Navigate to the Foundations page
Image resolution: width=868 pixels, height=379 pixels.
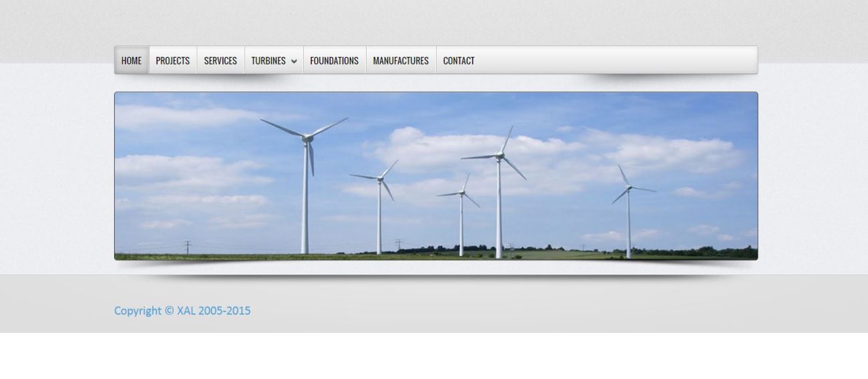(x=335, y=60)
